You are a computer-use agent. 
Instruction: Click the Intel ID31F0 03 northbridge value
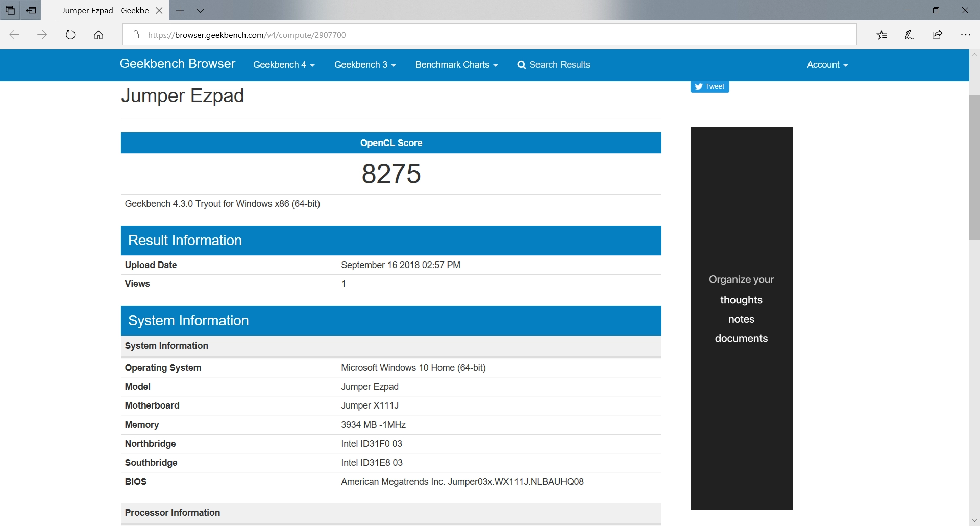pos(372,444)
